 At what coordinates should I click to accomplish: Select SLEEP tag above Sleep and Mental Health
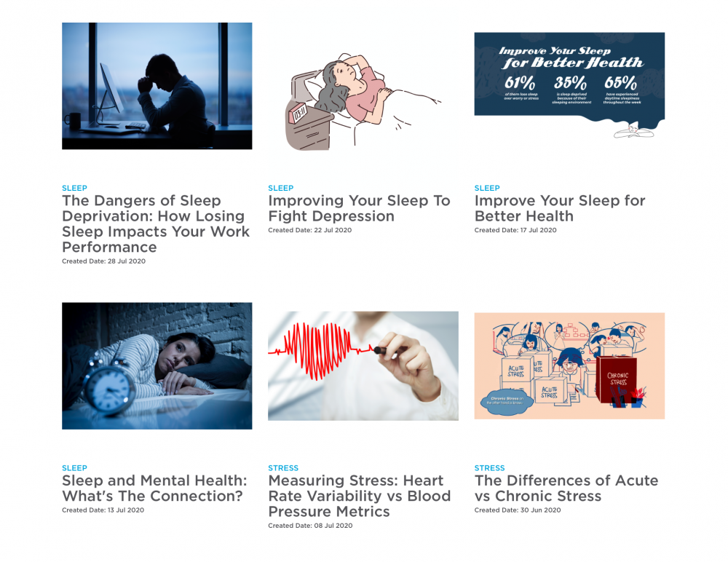click(74, 468)
